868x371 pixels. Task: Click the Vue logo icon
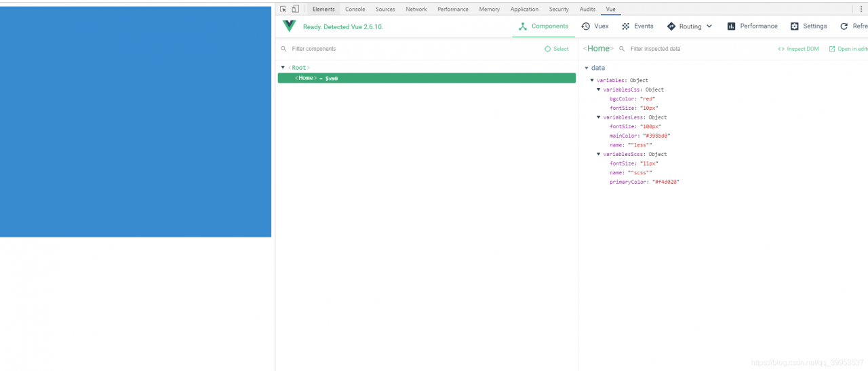(290, 26)
